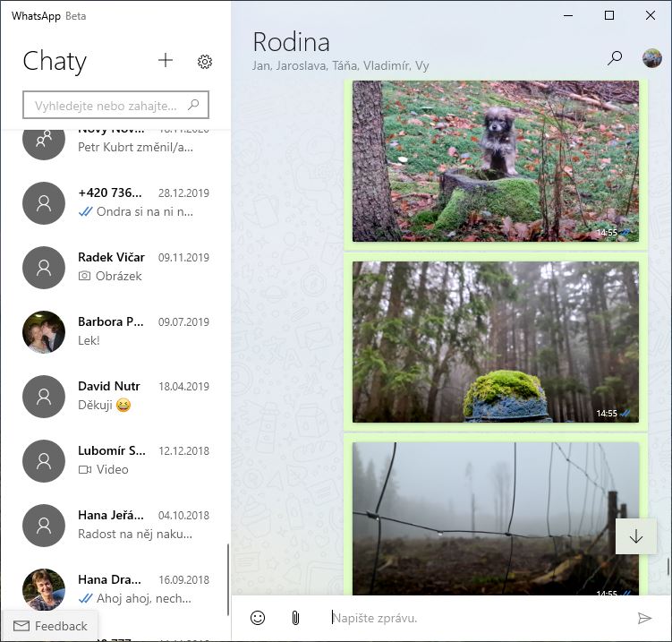Open Lubomír S... Video chat

115,460
